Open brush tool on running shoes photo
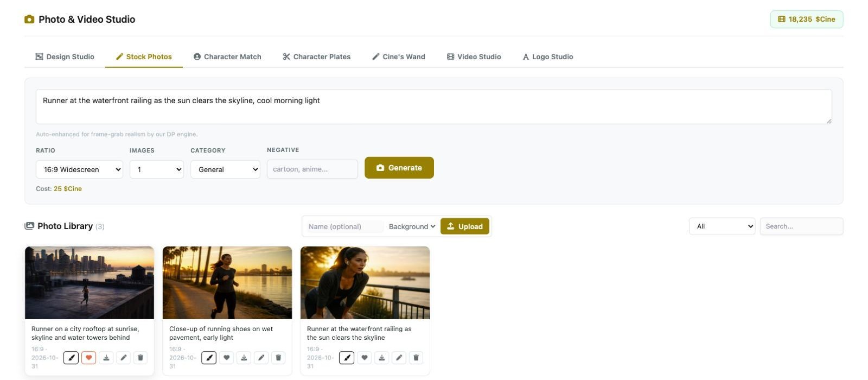 point(209,358)
